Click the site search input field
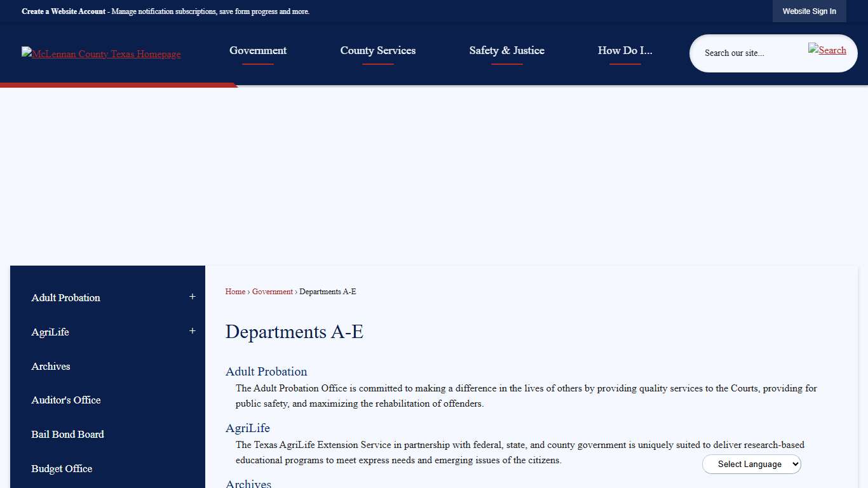Viewport: 868px width, 488px height. click(x=750, y=53)
